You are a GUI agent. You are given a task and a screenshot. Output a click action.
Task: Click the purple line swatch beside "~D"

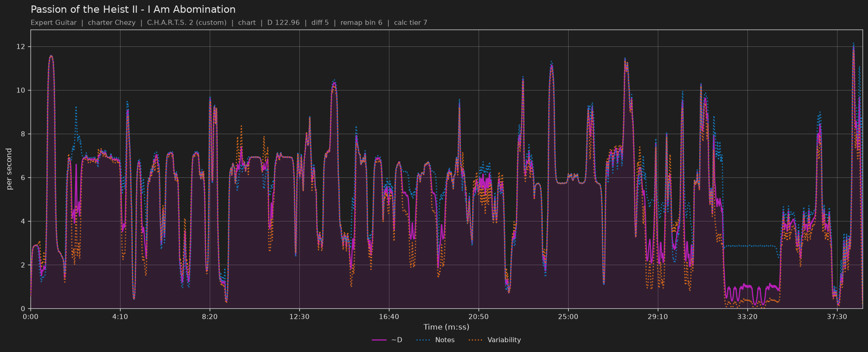coord(379,340)
